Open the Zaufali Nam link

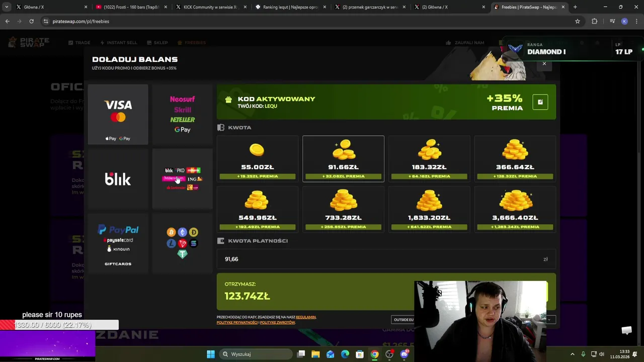coord(465,43)
